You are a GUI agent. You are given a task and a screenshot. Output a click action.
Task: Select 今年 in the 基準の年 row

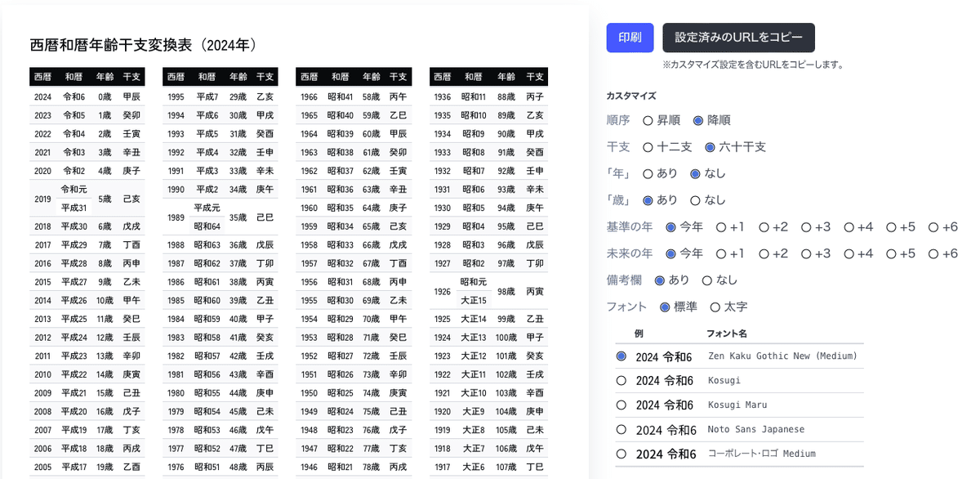click(x=671, y=227)
